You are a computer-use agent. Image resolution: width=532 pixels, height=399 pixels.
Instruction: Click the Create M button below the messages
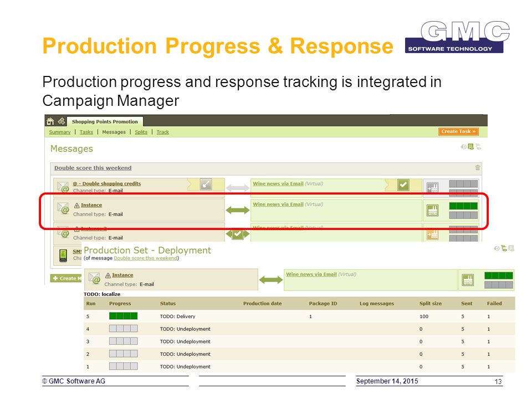click(x=66, y=278)
